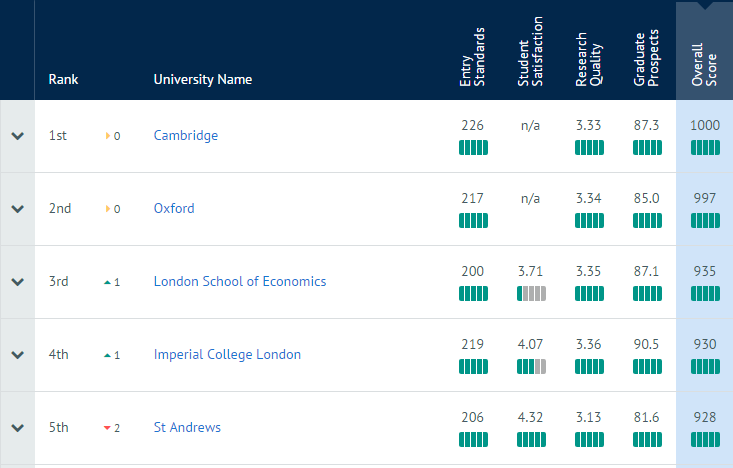The height and width of the screenshot is (468, 733).
Task: Click Cambridge orange no-change rank arrow
Action: 108,136
